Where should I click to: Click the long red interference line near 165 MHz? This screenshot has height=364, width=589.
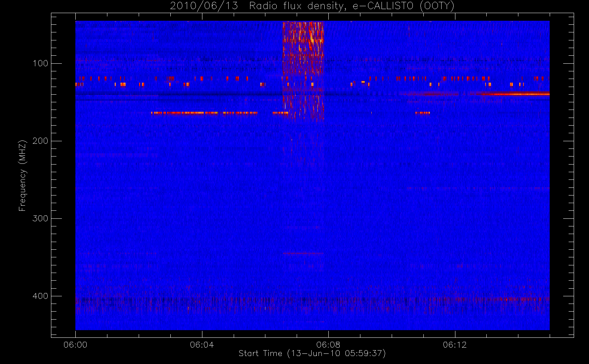coord(204,113)
